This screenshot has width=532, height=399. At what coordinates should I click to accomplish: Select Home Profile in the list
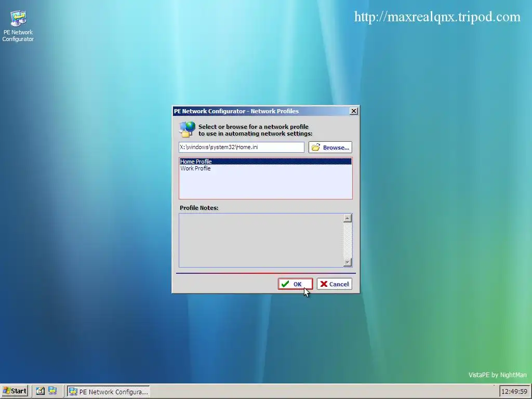tap(265, 162)
